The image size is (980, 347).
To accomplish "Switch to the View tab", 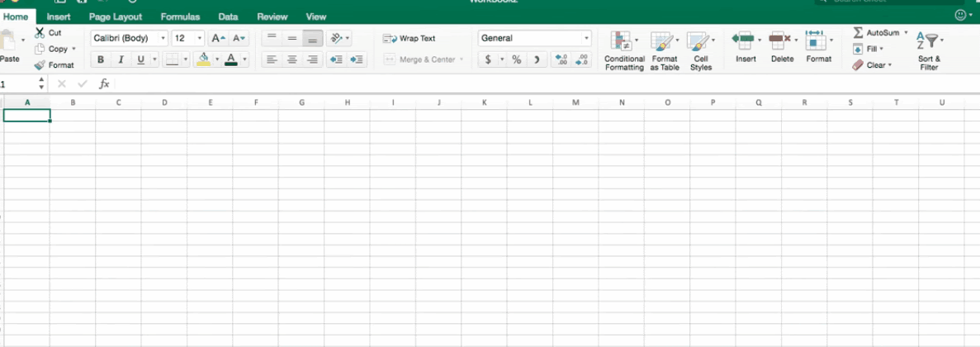I will (x=316, y=17).
